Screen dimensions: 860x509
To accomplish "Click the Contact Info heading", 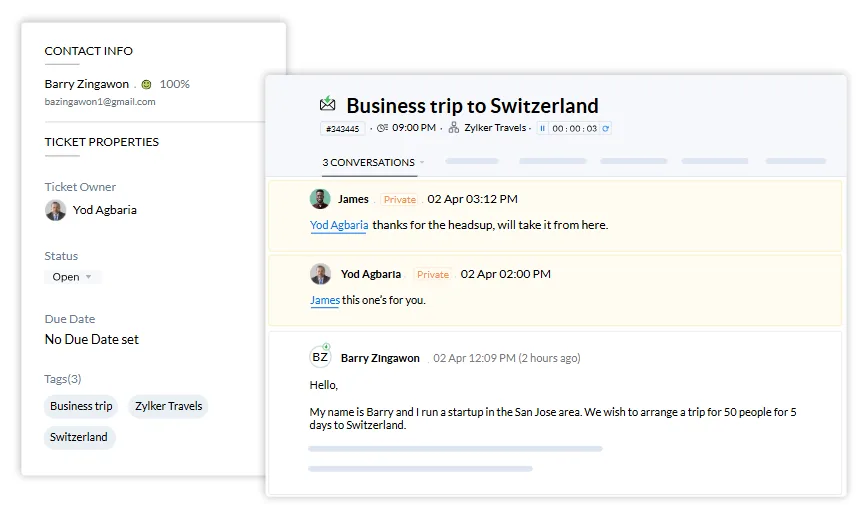I will pyautogui.click(x=88, y=51).
